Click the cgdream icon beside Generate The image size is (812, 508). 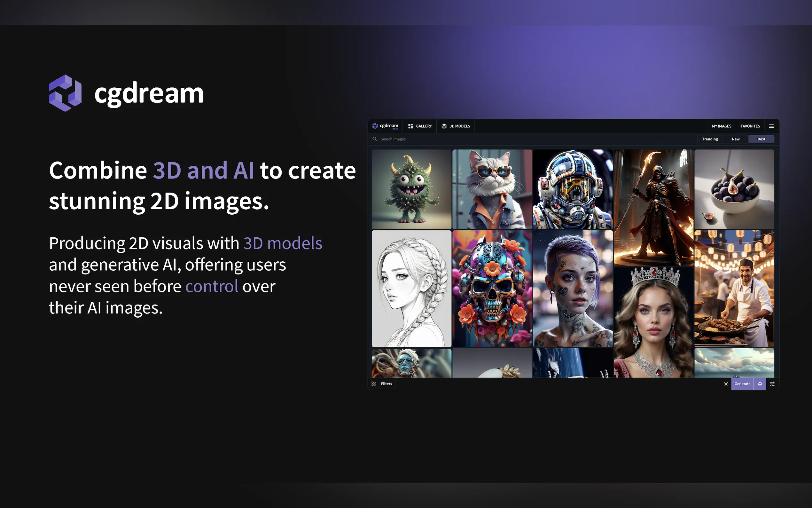[x=760, y=384]
